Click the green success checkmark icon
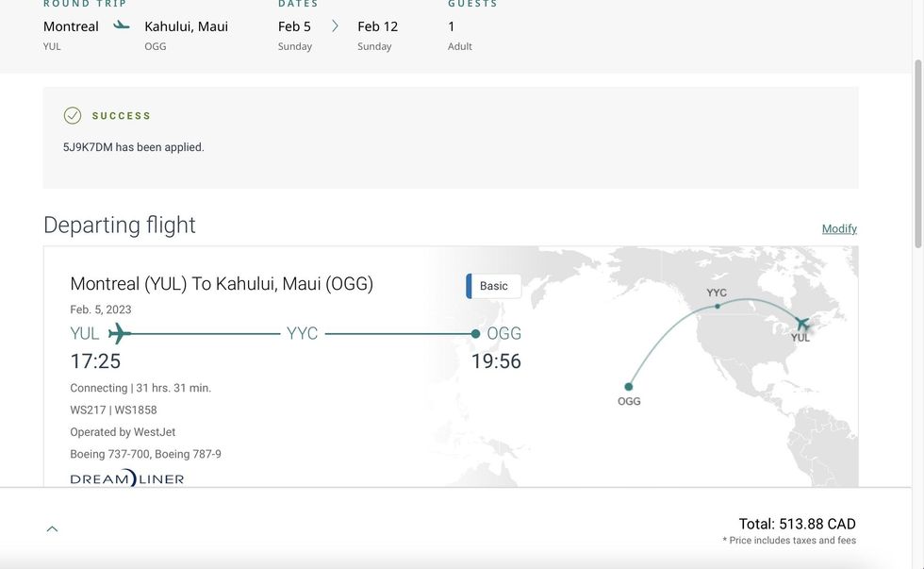 [73, 115]
